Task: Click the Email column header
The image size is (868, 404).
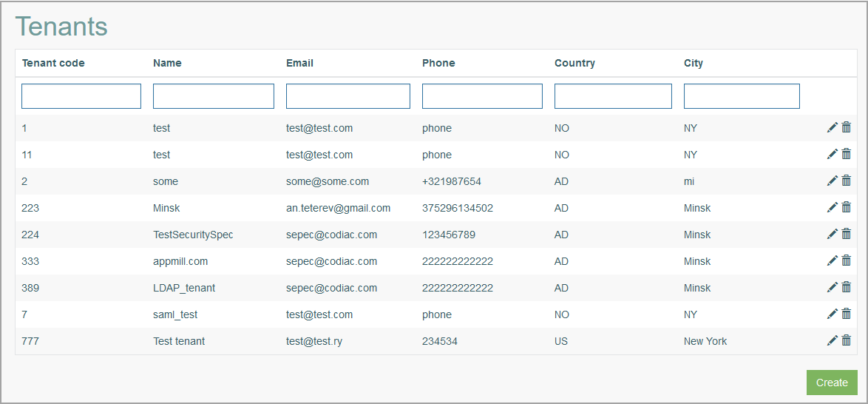Action: pyautogui.click(x=299, y=63)
